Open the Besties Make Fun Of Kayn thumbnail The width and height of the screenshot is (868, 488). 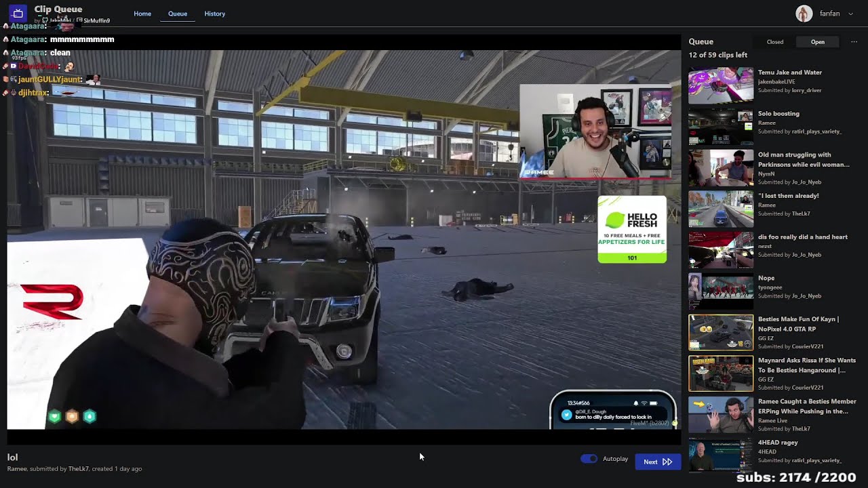click(721, 332)
